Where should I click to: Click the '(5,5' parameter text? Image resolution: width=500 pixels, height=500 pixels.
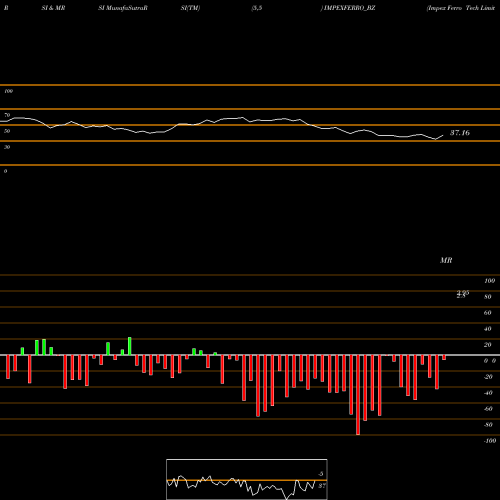pyautogui.click(x=257, y=8)
